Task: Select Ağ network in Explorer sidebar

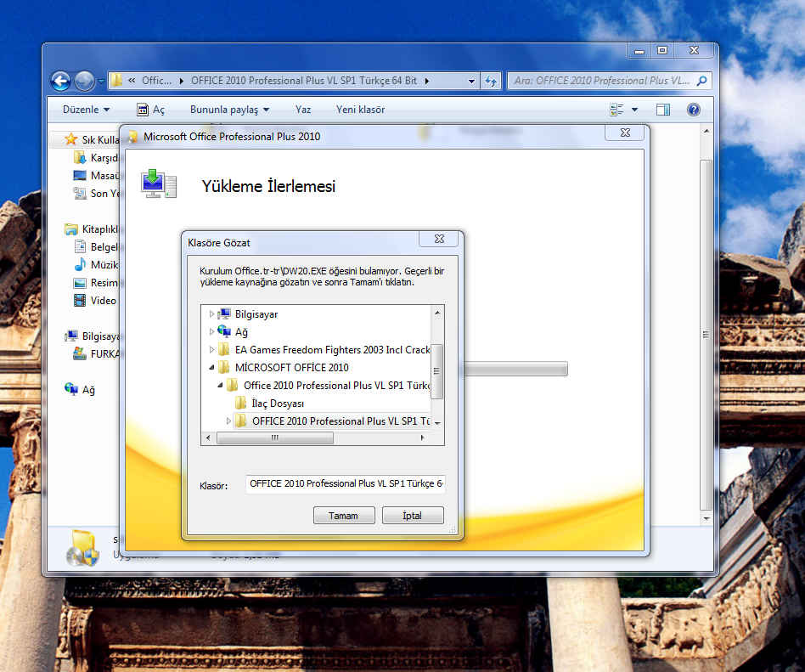Action: point(80,390)
